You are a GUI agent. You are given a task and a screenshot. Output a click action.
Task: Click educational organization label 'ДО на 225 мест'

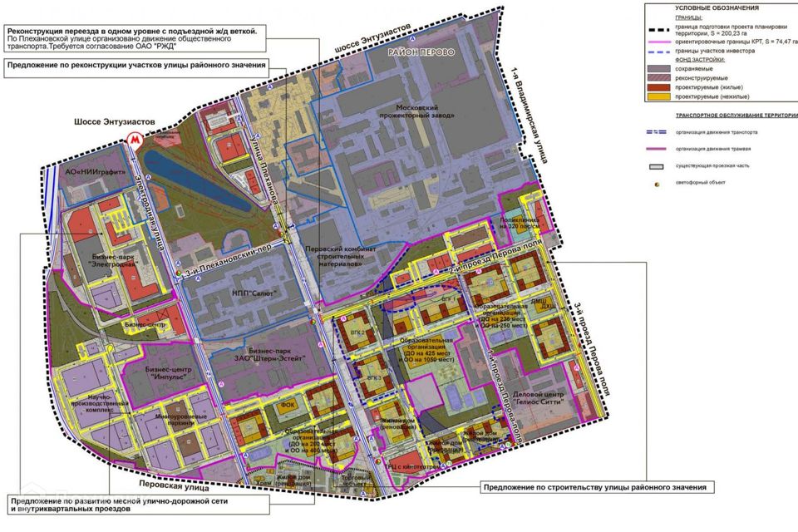(500, 316)
